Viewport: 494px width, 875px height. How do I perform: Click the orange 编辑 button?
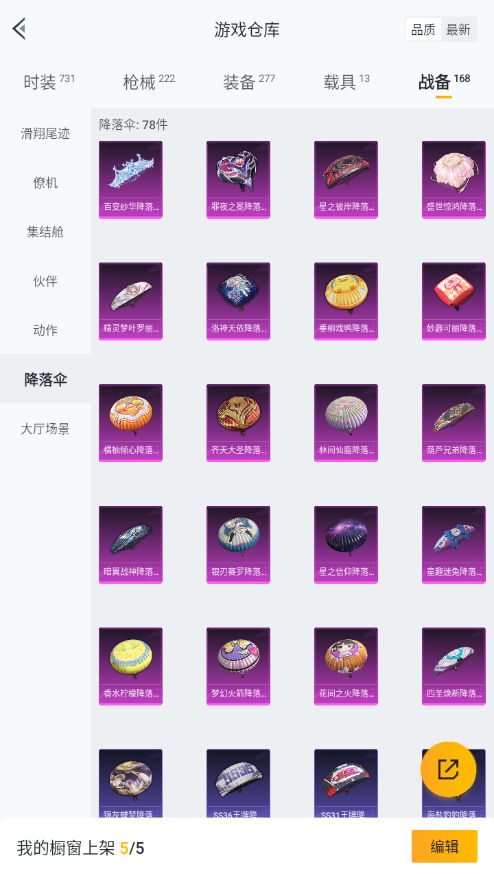coord(444,847)
